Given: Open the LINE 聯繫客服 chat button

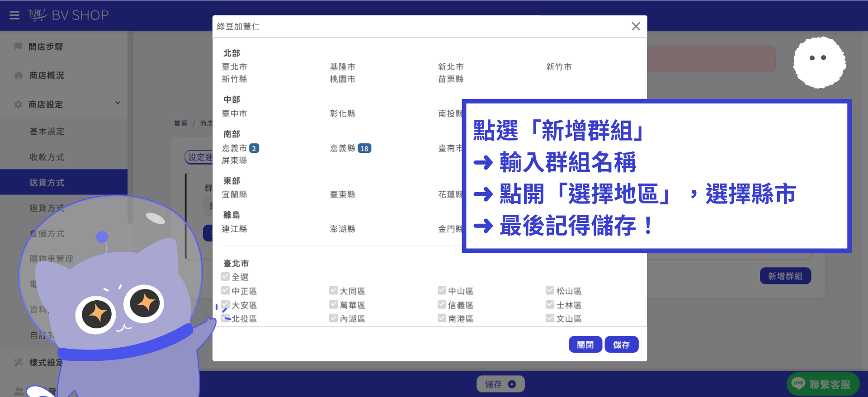Looking at the screenshot, I should 823,384.
